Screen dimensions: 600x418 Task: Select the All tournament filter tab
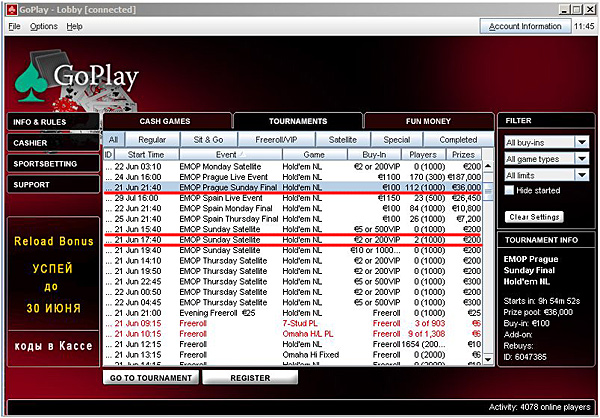click(113, 140)
